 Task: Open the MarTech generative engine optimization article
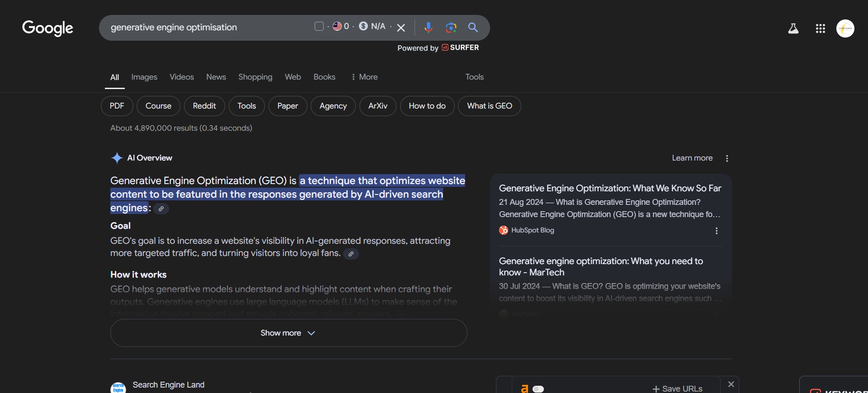tap(601, 266)
